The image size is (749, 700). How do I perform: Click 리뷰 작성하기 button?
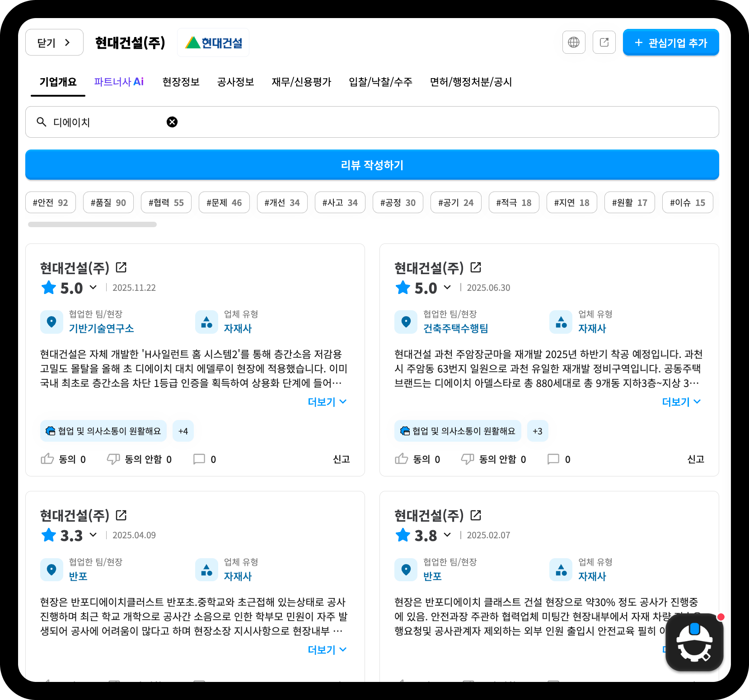point(372,165)
